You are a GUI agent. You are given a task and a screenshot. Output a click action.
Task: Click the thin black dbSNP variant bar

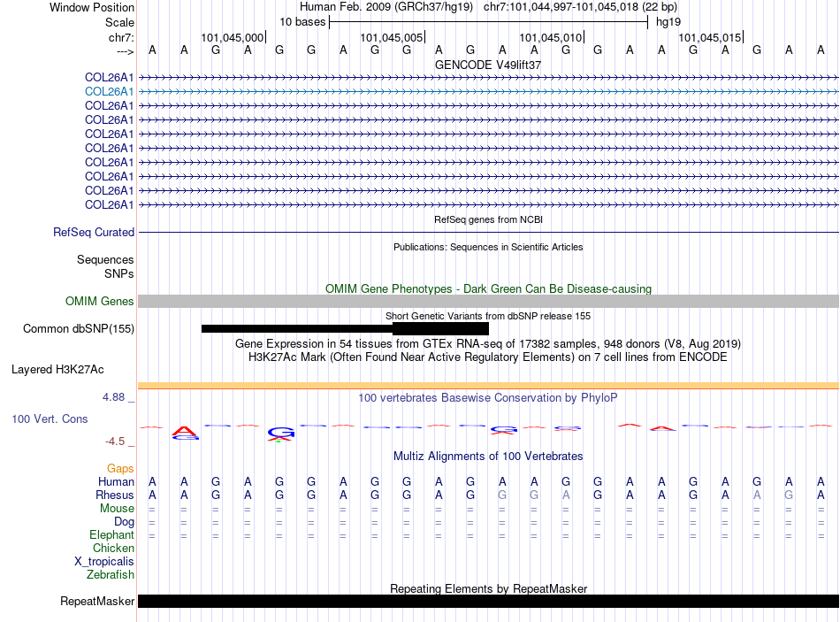297,328
